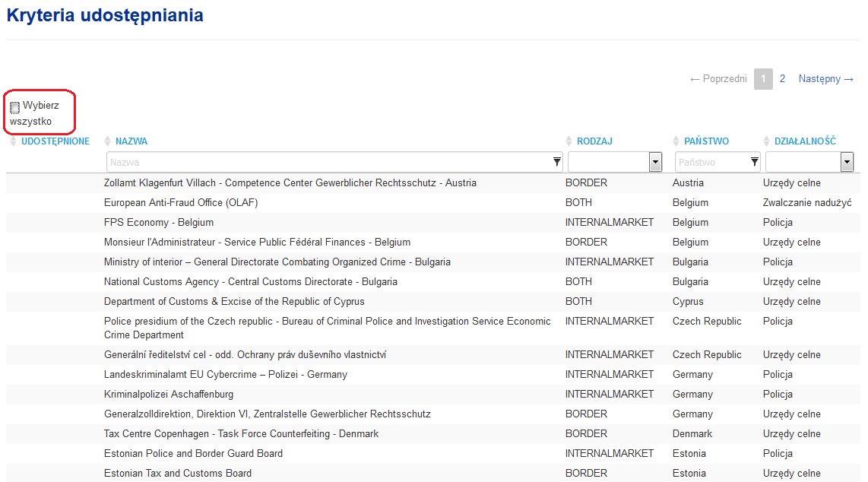Click sort arrows beside PAŃSTWO header
Screen dimensions: 868x482
click(676, 141)
